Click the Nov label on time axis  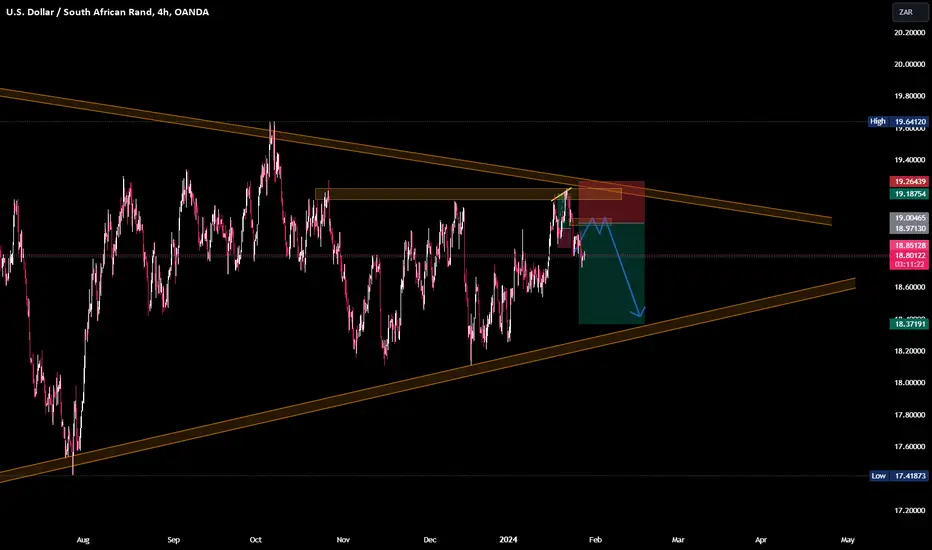[x=343, y=540]
